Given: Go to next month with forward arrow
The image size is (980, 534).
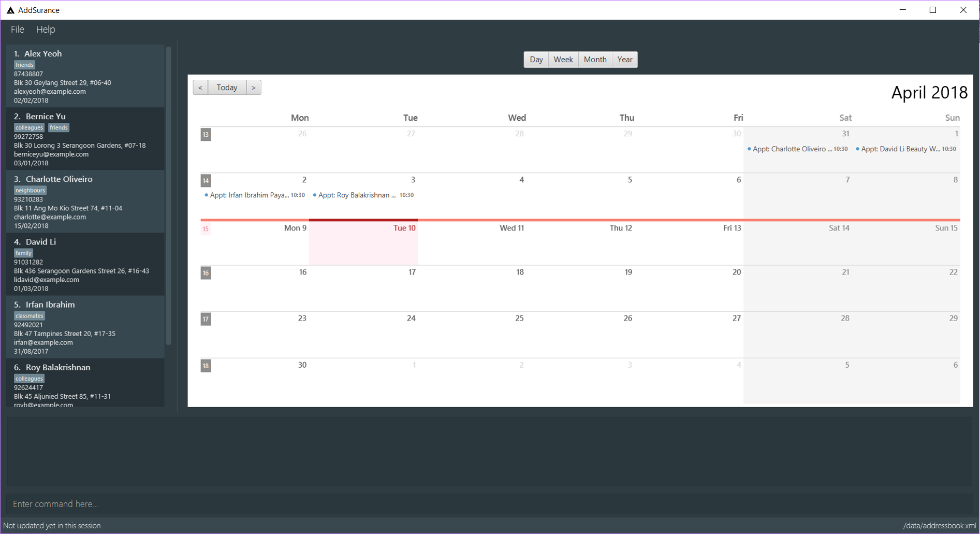Looking at the screenshot, I should [254, 88].
